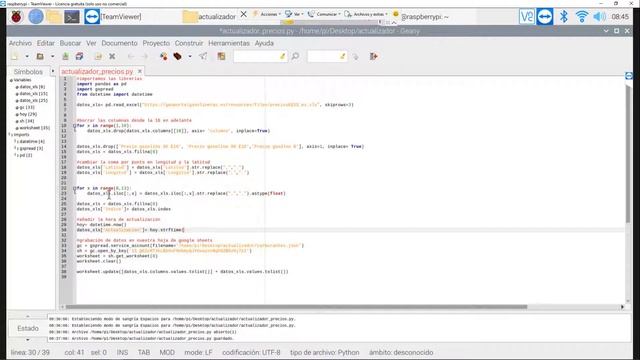Expand the new-file template dropdown arrow
The image size is (640, 360).
pyautogui.click(x=27, y=56)
